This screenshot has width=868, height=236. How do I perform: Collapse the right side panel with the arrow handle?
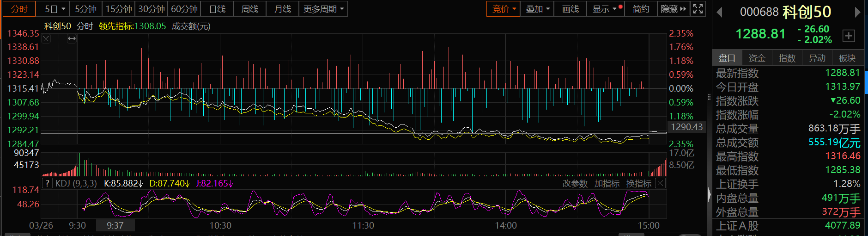click(x=709, y=195)
